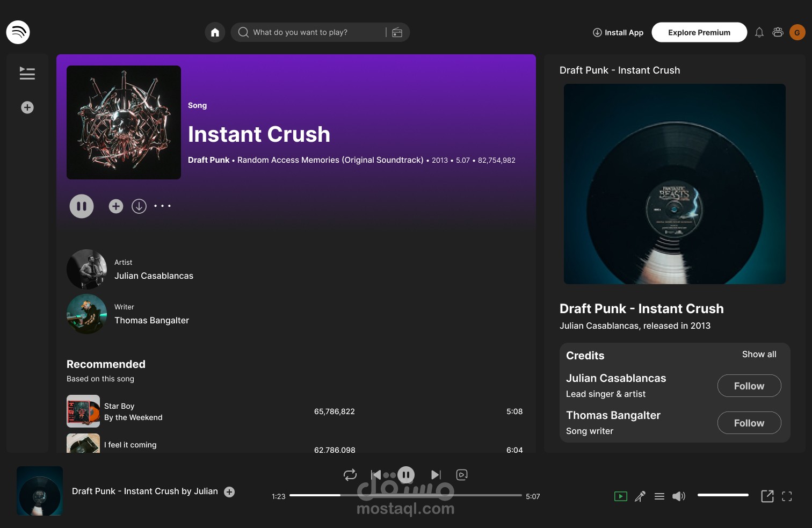Click the Install App download icon
The width and height of the screenshot is (812, 528).
coord(597,32)
